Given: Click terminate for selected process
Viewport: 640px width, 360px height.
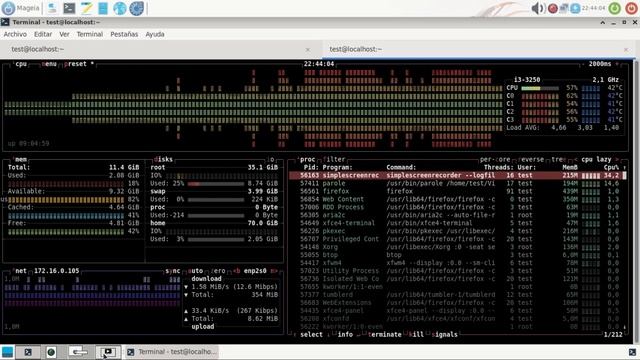Looking at the screenshot, I should (x=384, y=335).
